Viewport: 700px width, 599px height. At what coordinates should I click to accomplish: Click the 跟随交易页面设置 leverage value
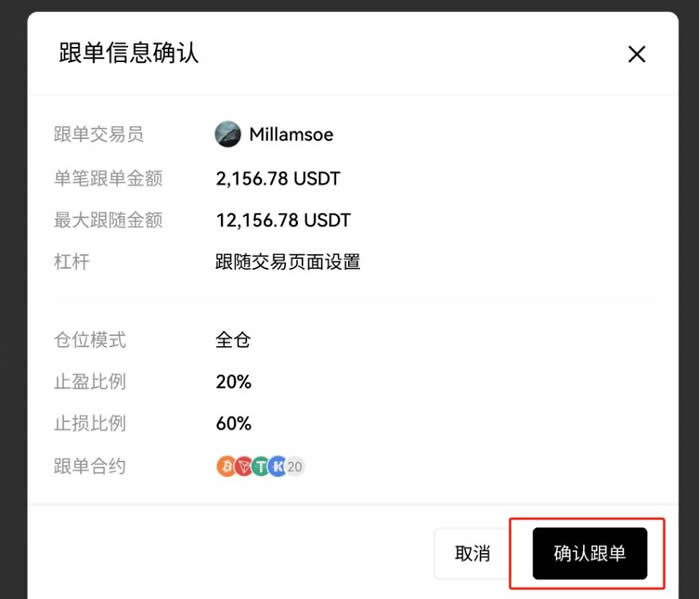pyautogui.click(x=288, y=262)
